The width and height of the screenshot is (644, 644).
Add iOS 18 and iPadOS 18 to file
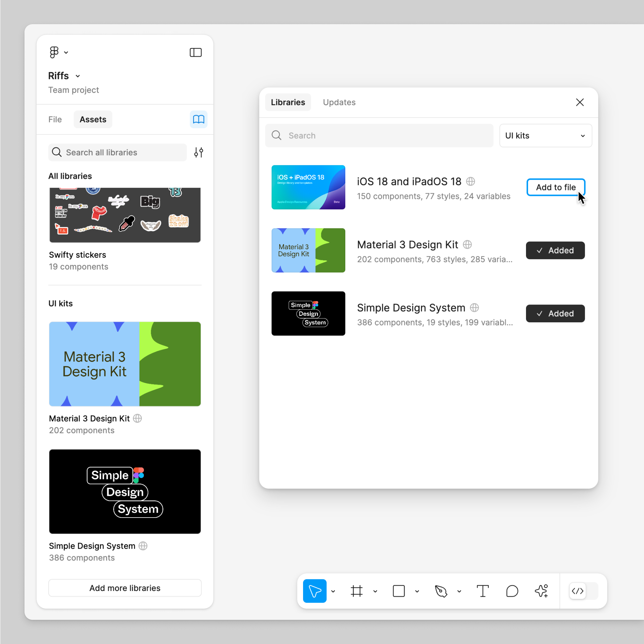[x=555, y=187]
